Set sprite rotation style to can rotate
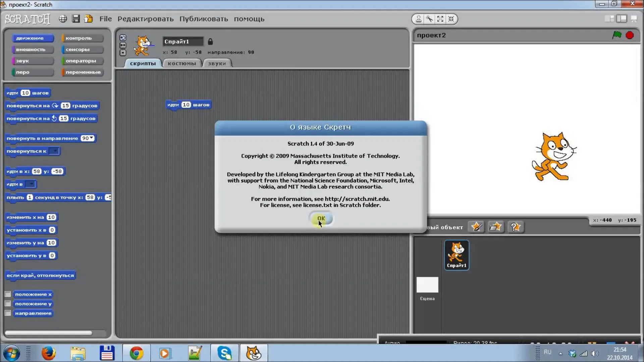Image resolution: width=644 pixels, height=362 pixels. [x=123, y=38]
